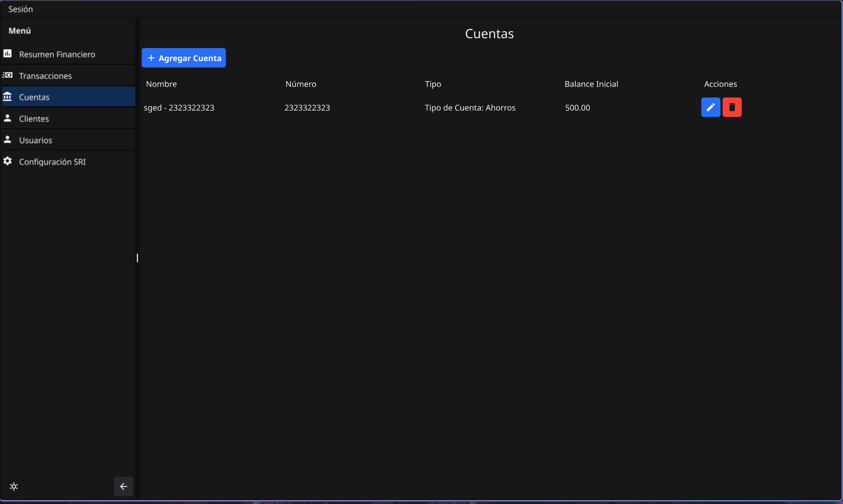Click the Transacciones icon in sidebar
This screenshot has height=504, width=843.
(x=8, y=75)
